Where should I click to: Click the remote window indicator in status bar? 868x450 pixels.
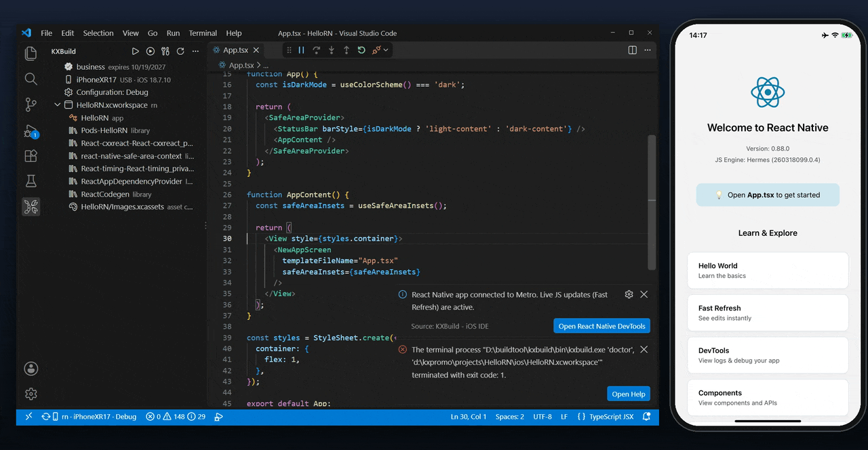tap(28, 417)
